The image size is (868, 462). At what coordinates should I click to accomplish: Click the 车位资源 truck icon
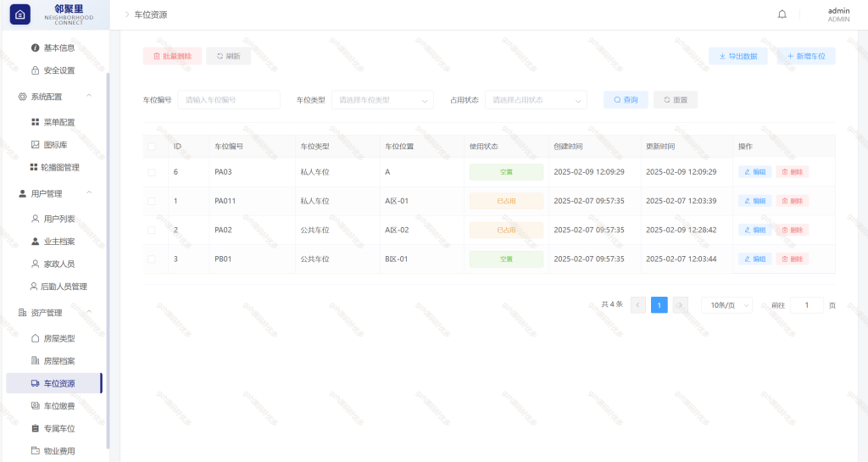(x=35, y=383)
